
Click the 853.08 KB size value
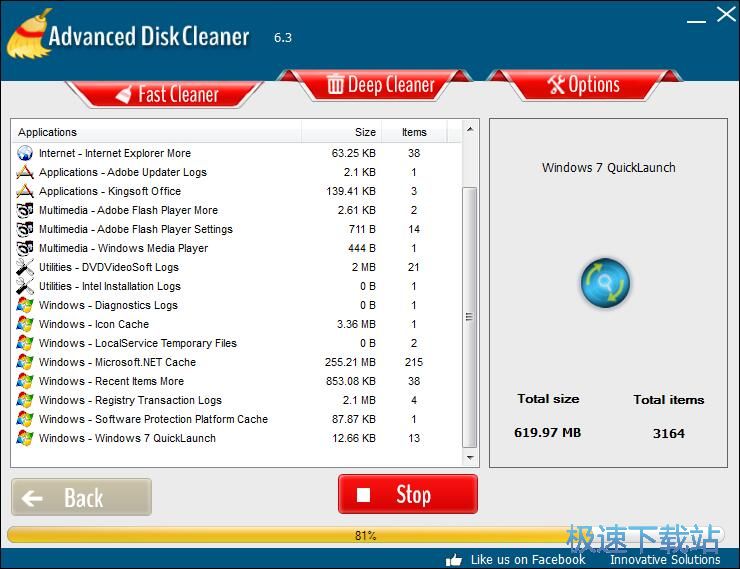(x=351, y=381)
